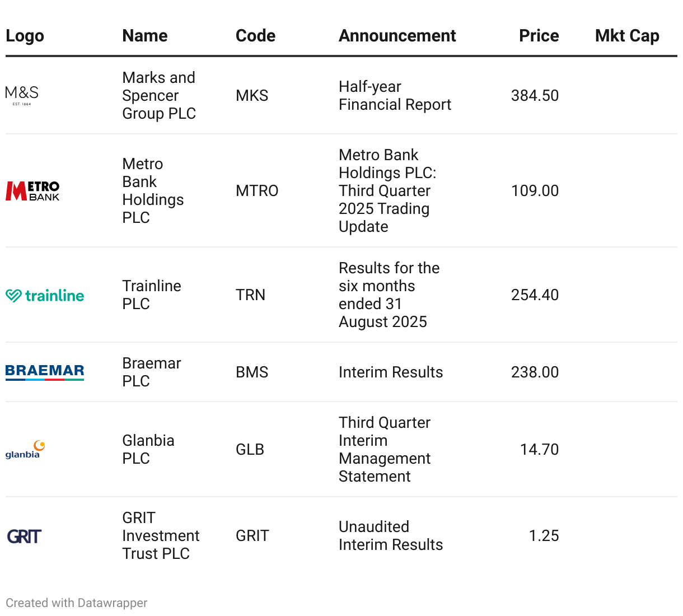Screen dimensions: 683x616
Task: Click the Mkt Cap column header
Action: [x=627, y=36]
